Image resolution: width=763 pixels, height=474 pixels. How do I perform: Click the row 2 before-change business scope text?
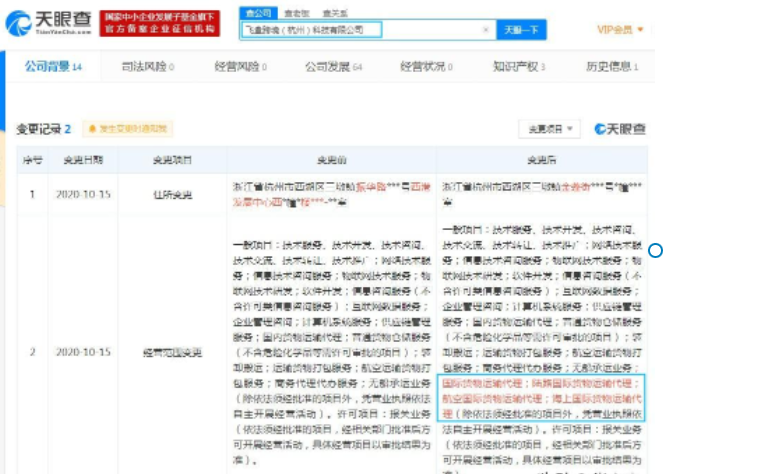(x=331, y=352)
